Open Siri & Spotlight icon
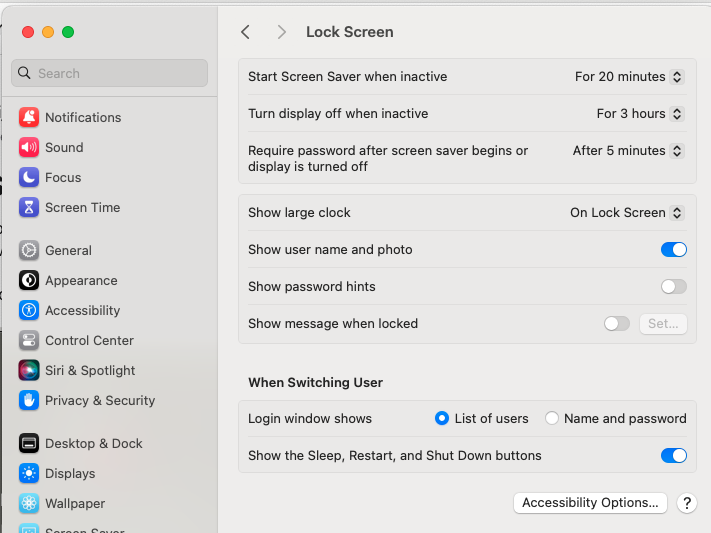This screenshot has width=711, height=533. 29,370
